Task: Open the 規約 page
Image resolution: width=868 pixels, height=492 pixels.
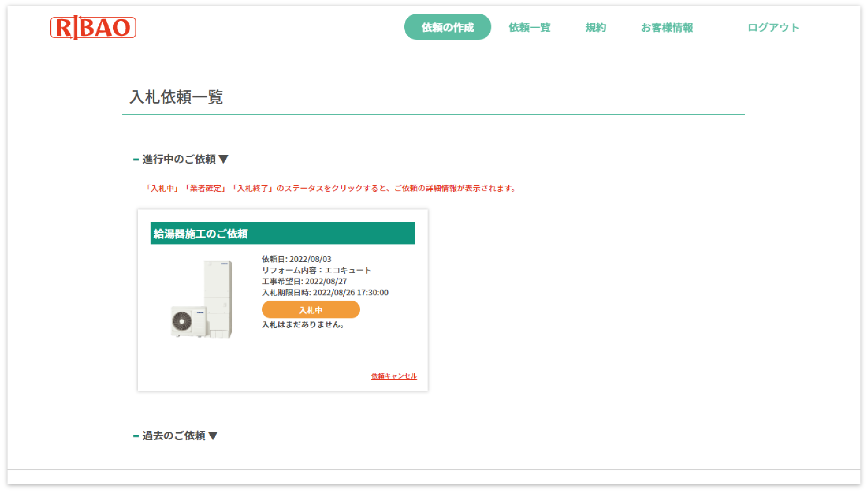Action: 596,27
